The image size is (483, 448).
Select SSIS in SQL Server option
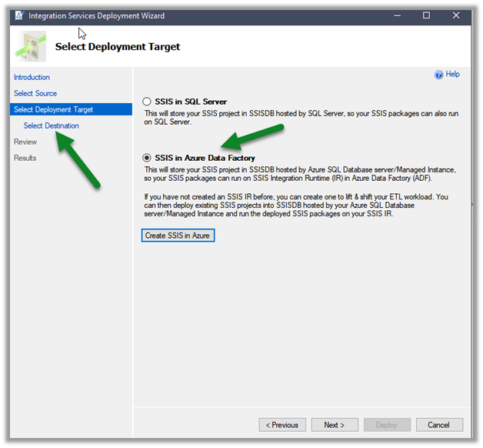point(147,102)
